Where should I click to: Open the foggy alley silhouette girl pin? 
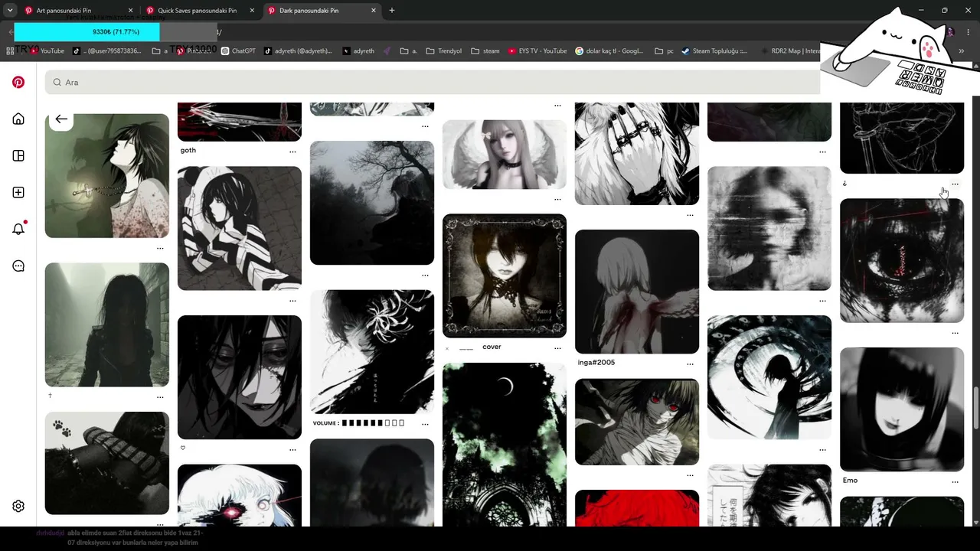107,324
